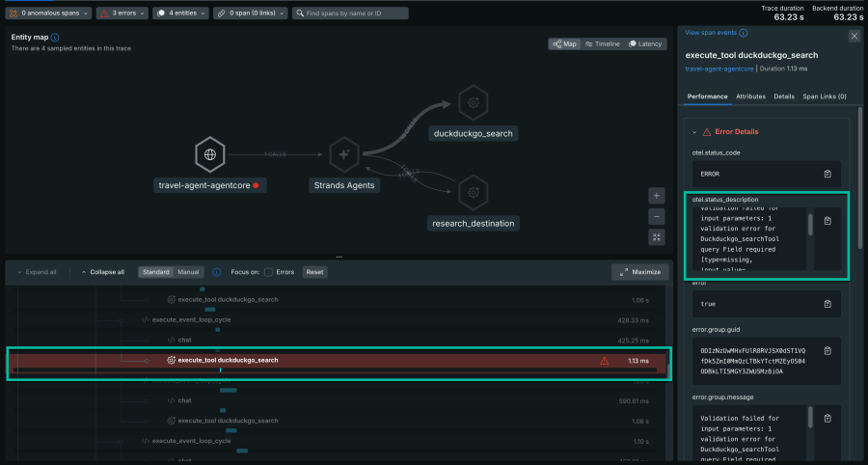This screenshot has width=868, height=465.
Task: Copy the error.group.message value
Action: coord(827,419)
